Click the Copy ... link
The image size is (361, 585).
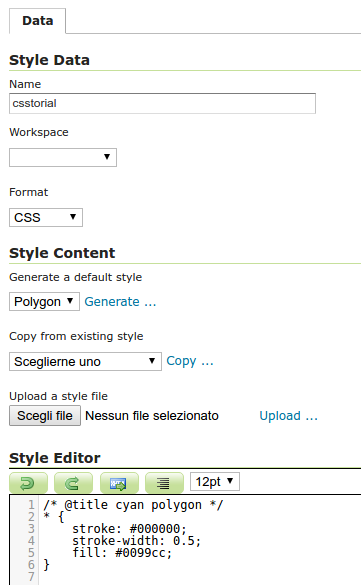pyautogui.click(x=190, y=361)
